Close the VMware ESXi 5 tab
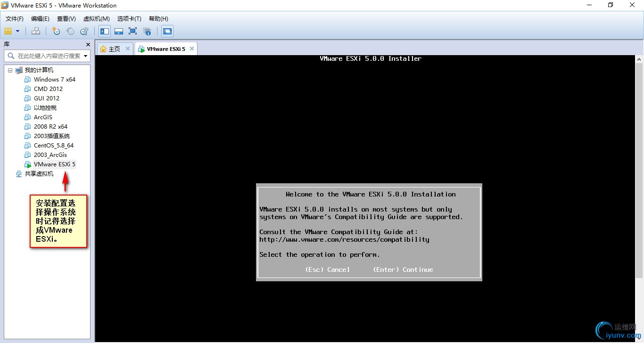The height and width of the screenshot is (343, 644). (x=191, y=49)
